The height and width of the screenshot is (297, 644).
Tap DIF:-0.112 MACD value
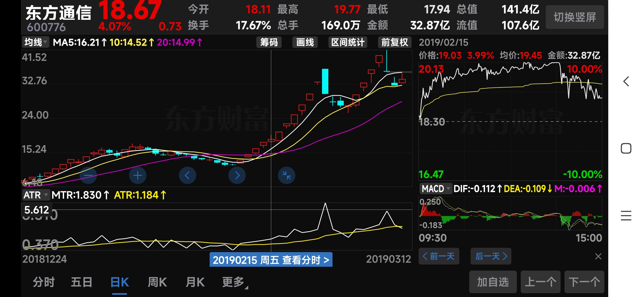[478, 189]
